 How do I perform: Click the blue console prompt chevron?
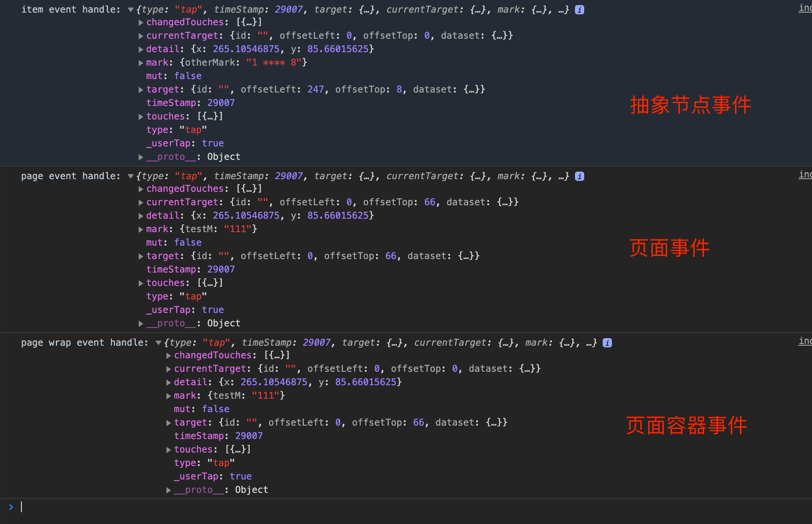(11, 507)
